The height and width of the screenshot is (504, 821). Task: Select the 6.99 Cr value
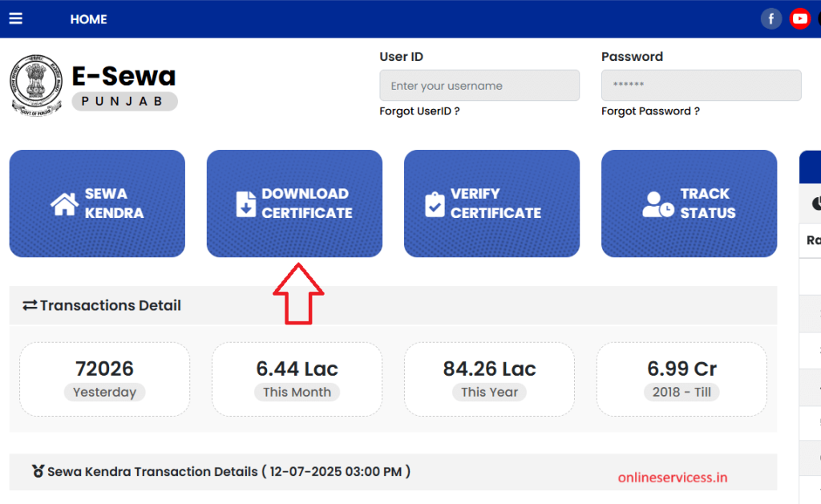point(681,369)
